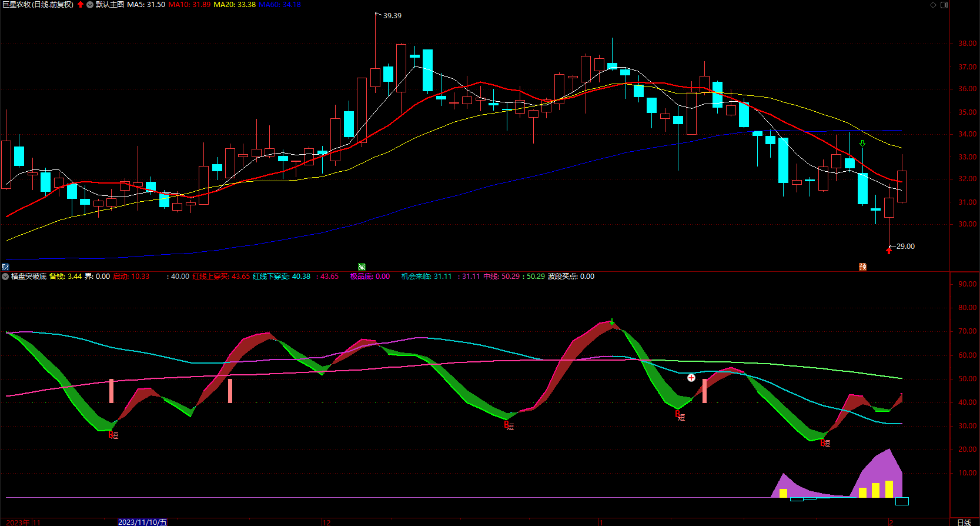The height and width of the screenshot is (526, 980).
Task: Click the 默认主图 label
Action: click(x=110, y=5)
